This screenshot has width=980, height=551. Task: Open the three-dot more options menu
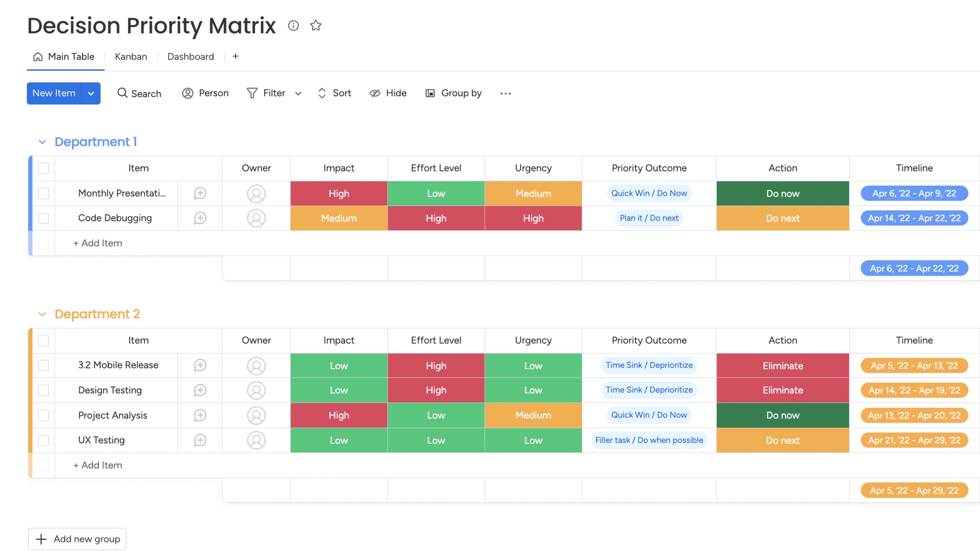tap(505, 93)
